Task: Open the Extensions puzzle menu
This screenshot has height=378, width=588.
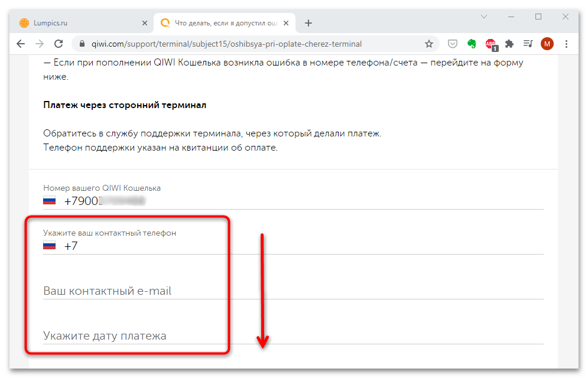Action: point(509,44)
